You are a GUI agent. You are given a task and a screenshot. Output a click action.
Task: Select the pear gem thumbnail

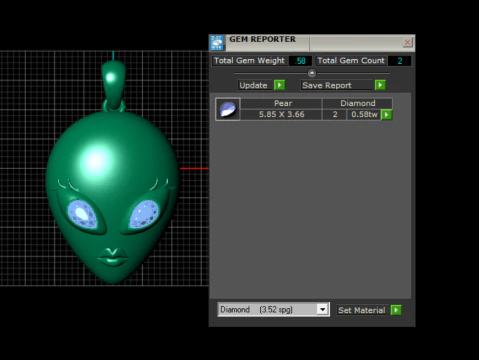coord(228,109)
